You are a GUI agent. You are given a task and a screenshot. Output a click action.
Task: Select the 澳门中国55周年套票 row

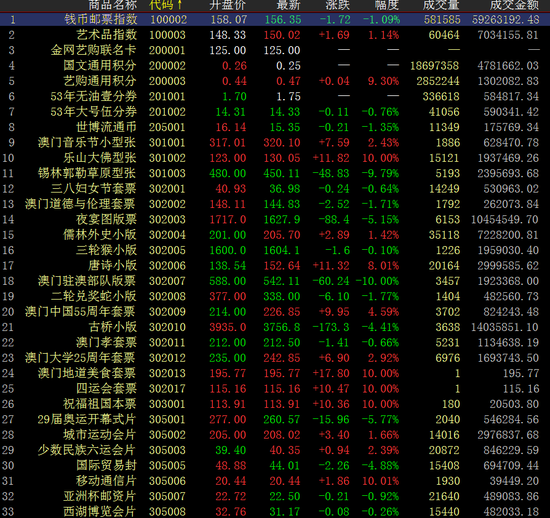tap(275, 312)
